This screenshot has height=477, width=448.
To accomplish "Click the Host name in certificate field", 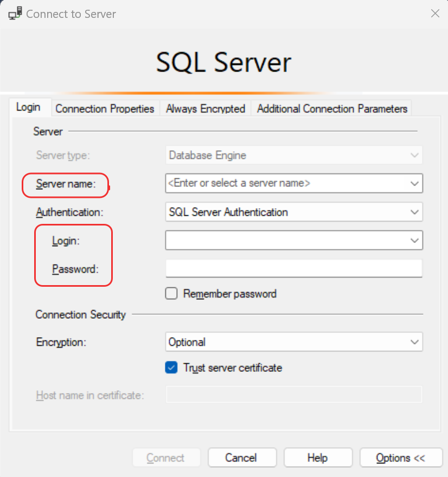I will tap(294, 395).
